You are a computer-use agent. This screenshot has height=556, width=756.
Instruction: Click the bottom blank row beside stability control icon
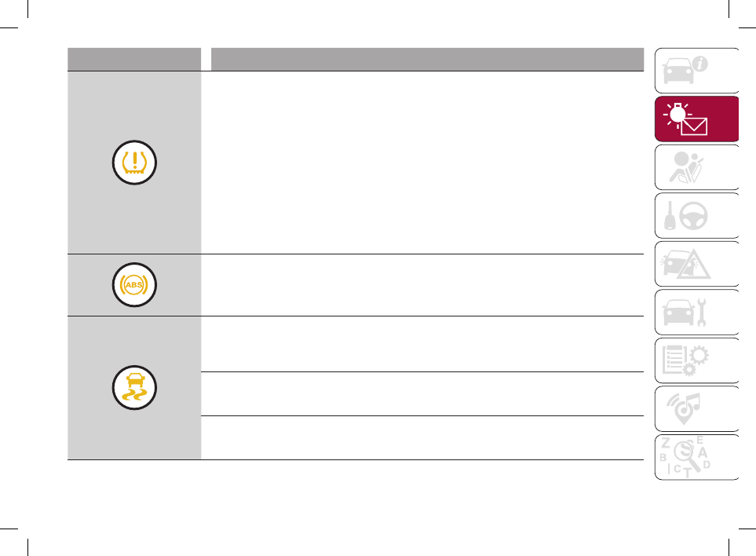point(422,438)
